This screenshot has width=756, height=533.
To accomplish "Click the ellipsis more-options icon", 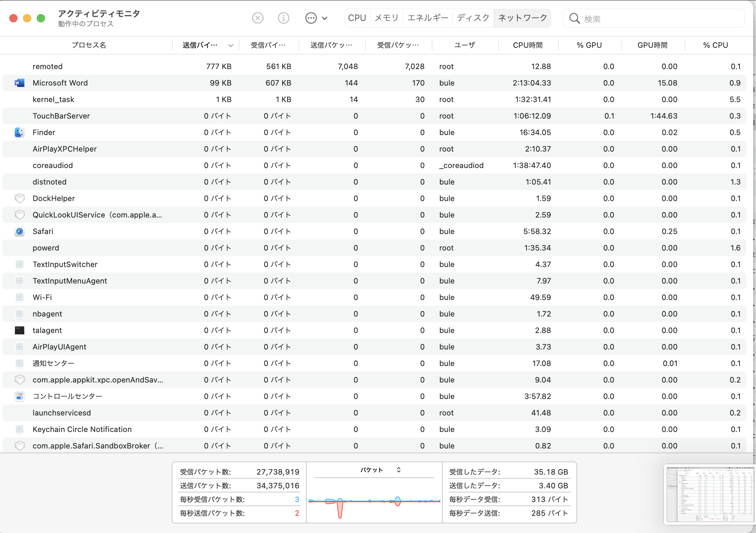I will coord(311,18).
